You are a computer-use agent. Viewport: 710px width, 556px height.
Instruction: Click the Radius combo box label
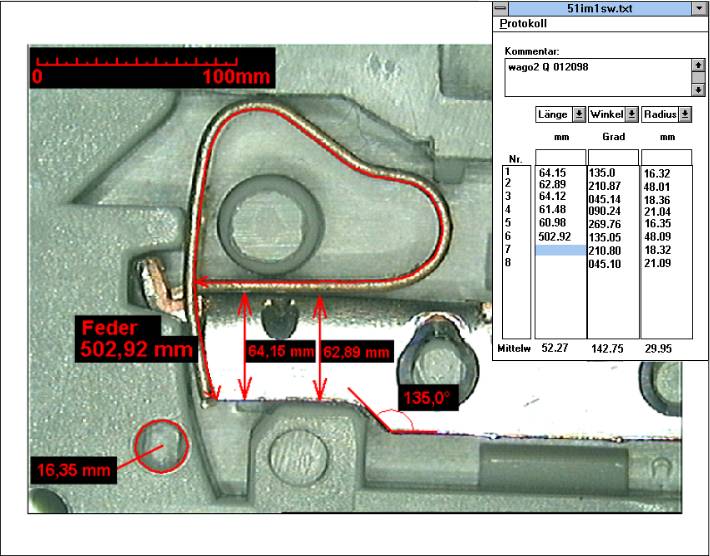point(661,115)
